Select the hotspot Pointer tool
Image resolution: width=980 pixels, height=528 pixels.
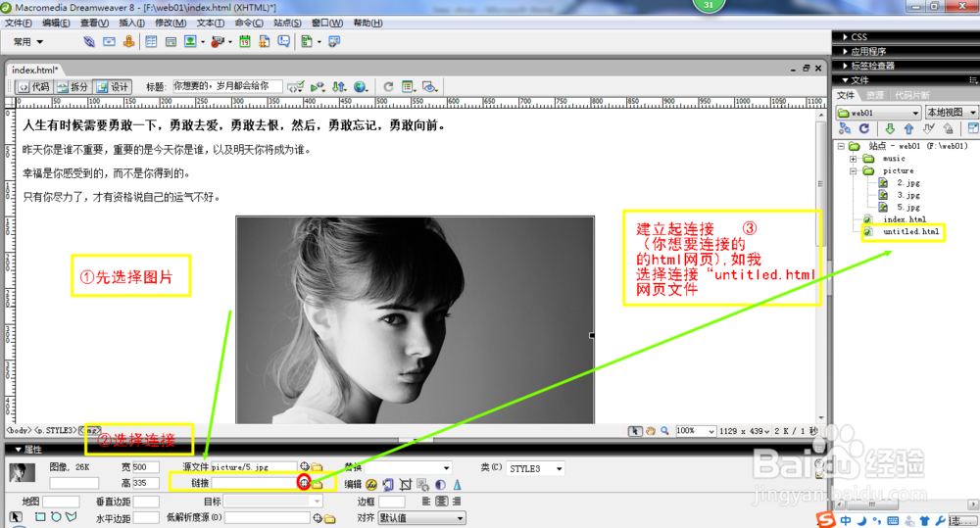[x=16, y=517]
